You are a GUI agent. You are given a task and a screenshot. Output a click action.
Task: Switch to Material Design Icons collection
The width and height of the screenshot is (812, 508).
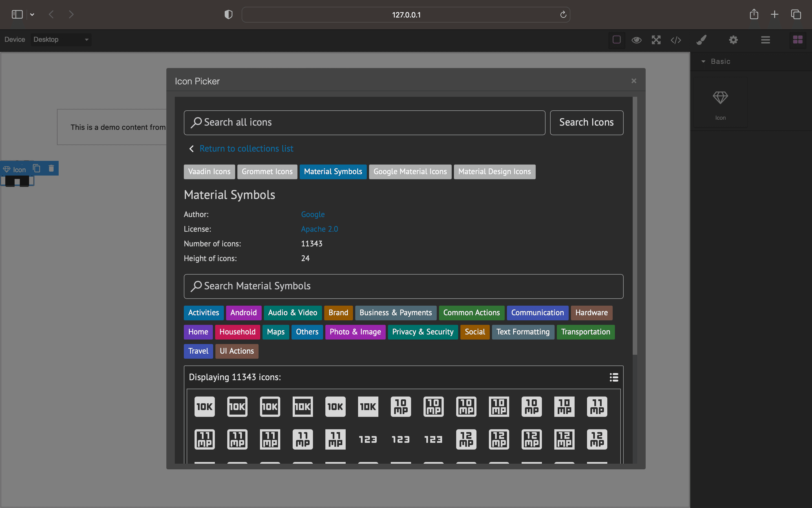pyautogui.click(x=495, y=172)
